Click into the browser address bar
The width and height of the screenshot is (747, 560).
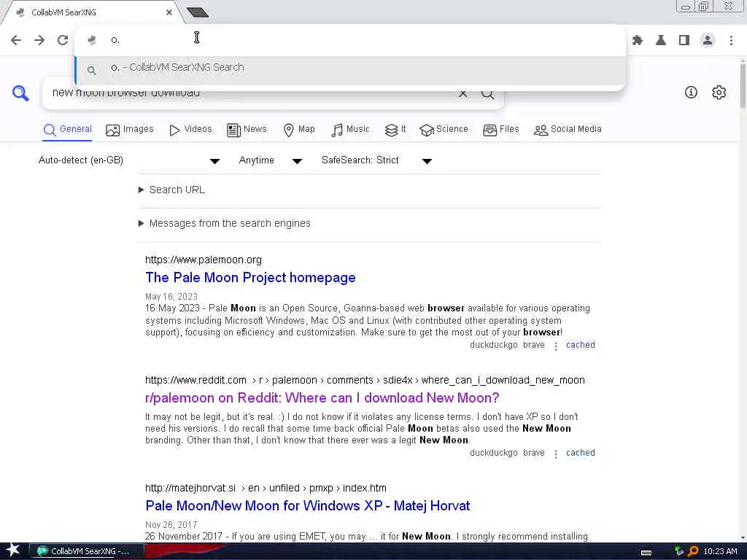[x=350, y=40]
